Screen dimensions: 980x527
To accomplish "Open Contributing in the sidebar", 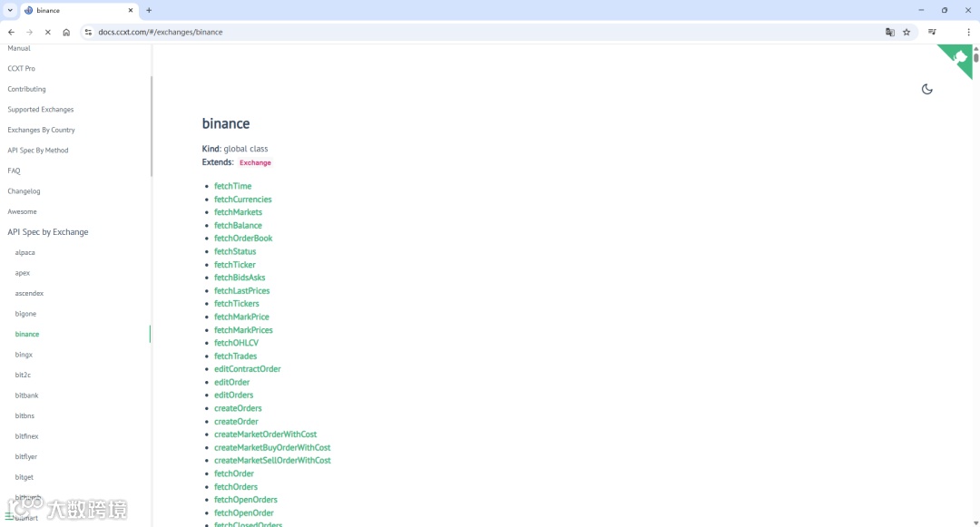I will tap(26, 89).
